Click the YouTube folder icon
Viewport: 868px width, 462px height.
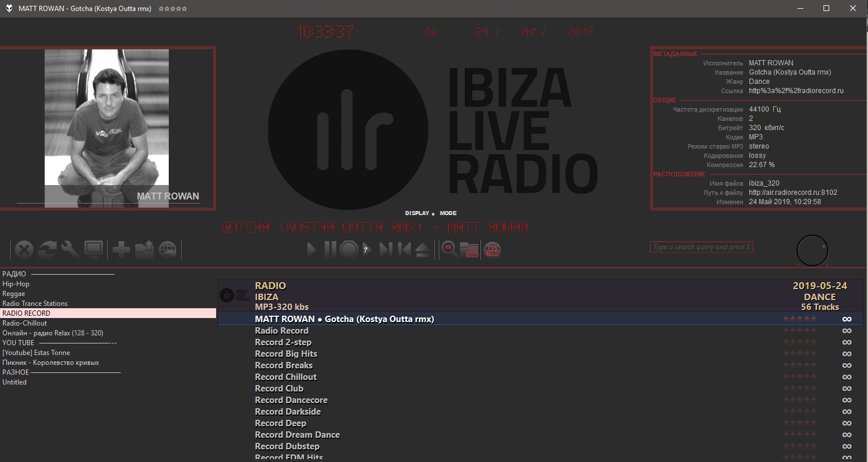coord(469,249)
